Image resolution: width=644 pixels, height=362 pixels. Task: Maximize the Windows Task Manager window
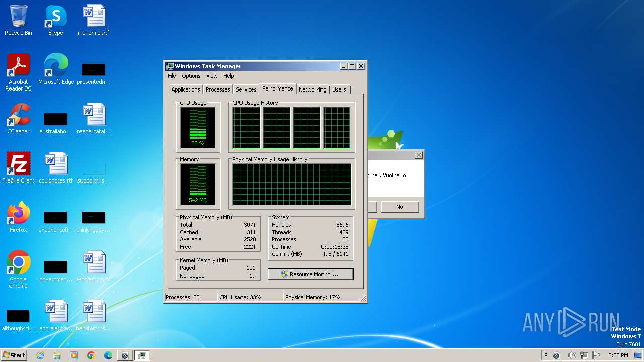click(x=352, y=66)
